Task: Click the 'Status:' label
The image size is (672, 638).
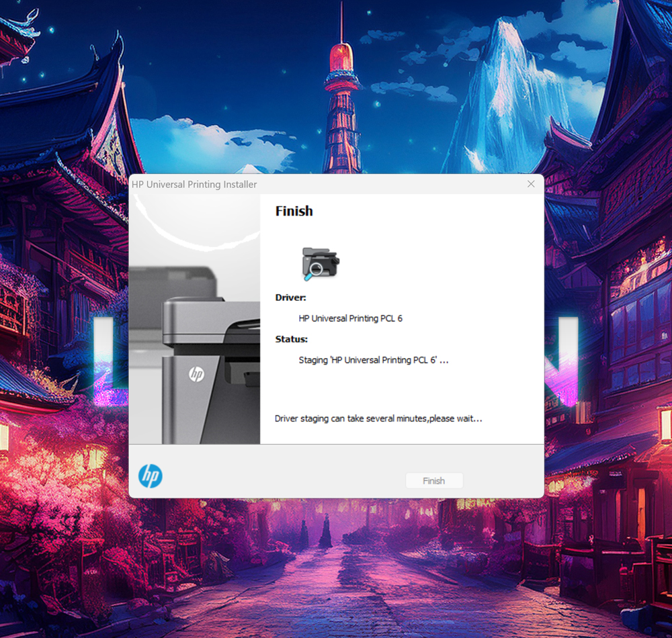Action: (292, 339)
